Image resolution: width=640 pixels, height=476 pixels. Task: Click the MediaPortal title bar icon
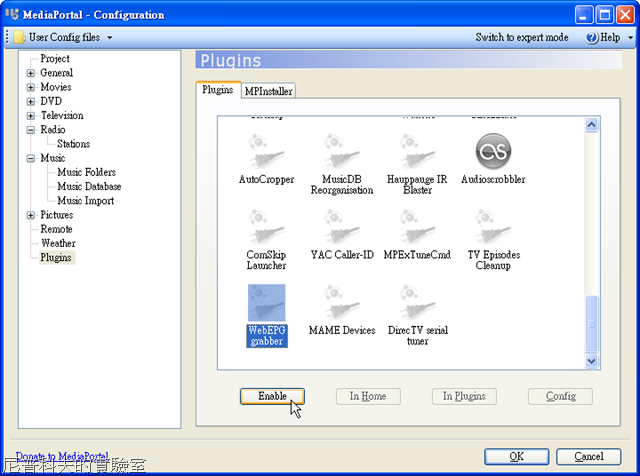click(x=12, y=14)
